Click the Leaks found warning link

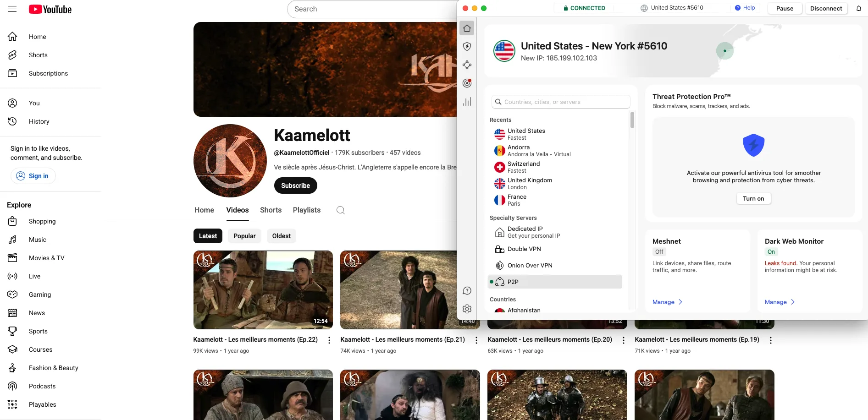[x=780, y=263]
